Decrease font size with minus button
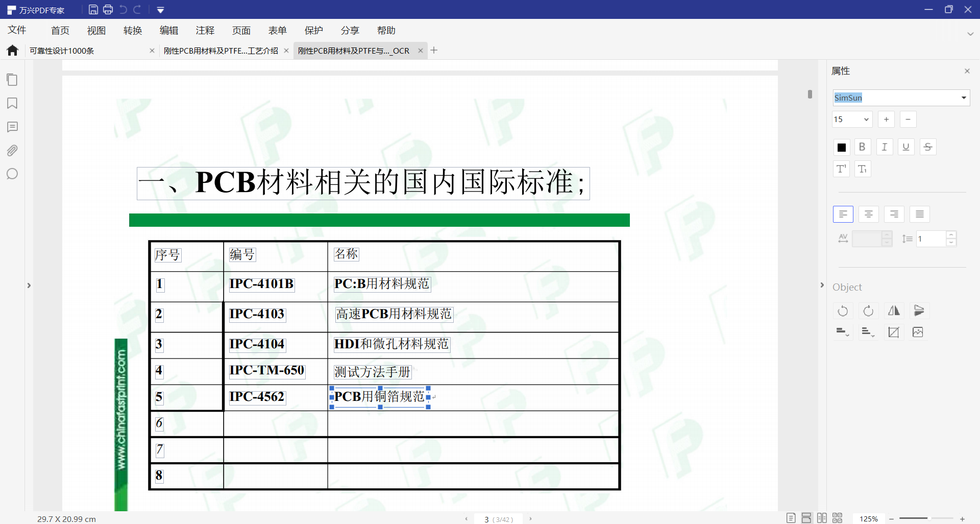The height and width of the screenshot is (524, 980). click(x=908, y=119)
